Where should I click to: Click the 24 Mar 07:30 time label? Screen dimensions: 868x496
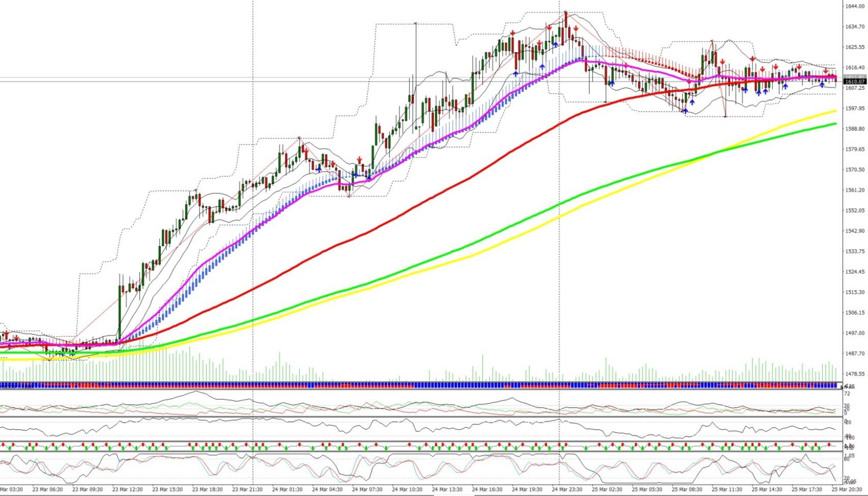coord(367,489)
